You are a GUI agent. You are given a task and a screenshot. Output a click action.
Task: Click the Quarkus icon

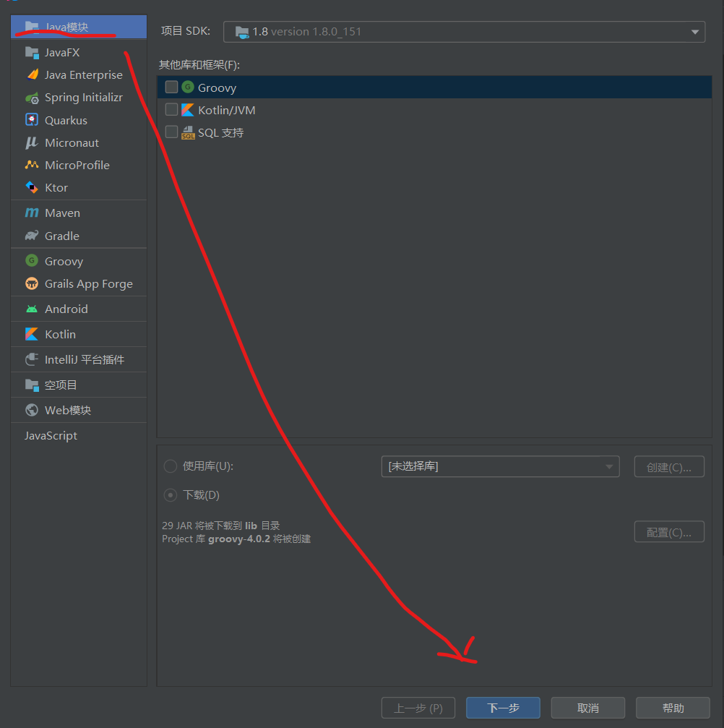point(32,120)
